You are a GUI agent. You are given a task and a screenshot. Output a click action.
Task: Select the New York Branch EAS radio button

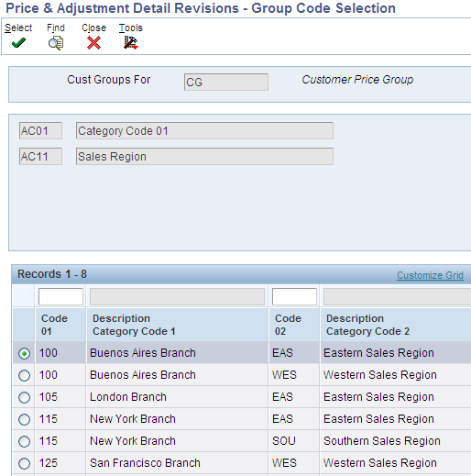click(x=24, y=419)
